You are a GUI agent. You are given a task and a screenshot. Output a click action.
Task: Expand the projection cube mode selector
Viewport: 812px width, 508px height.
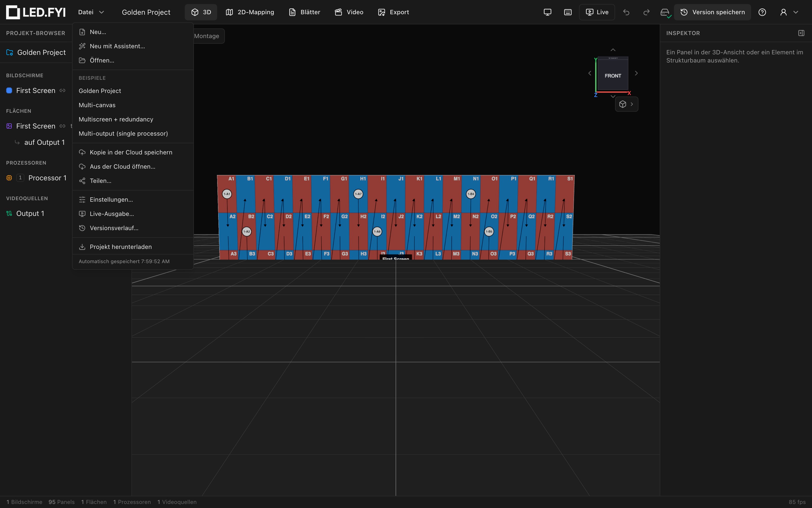[627, 104]
